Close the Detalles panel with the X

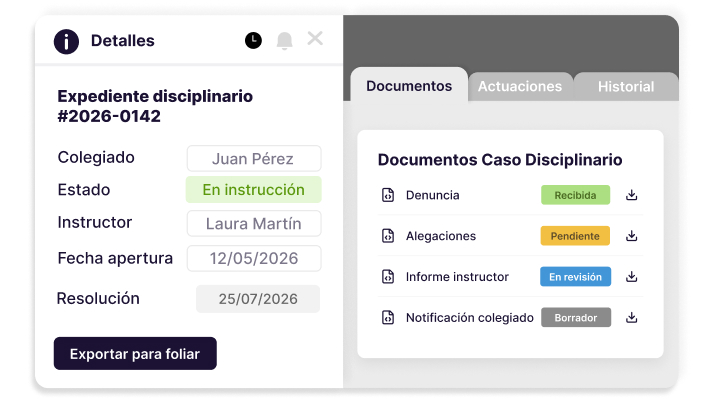(x=315, y=39)
